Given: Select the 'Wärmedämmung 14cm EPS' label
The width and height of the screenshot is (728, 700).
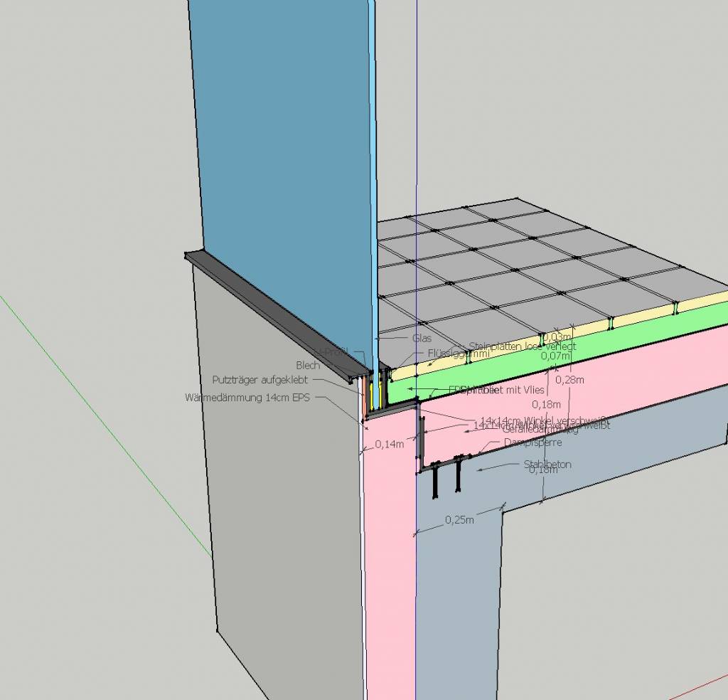Looking at the screenshot, I should [x=247, y=398].
